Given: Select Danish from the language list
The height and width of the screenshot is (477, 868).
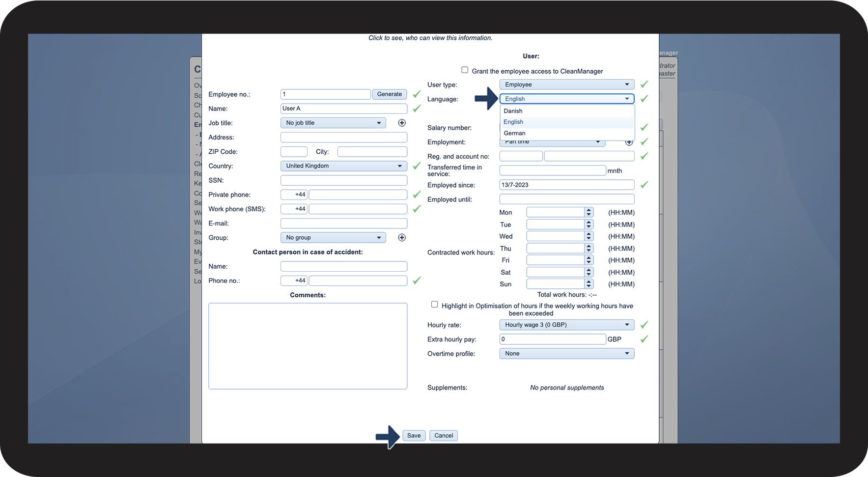Looking at the screenshot, I should (513, 111).
